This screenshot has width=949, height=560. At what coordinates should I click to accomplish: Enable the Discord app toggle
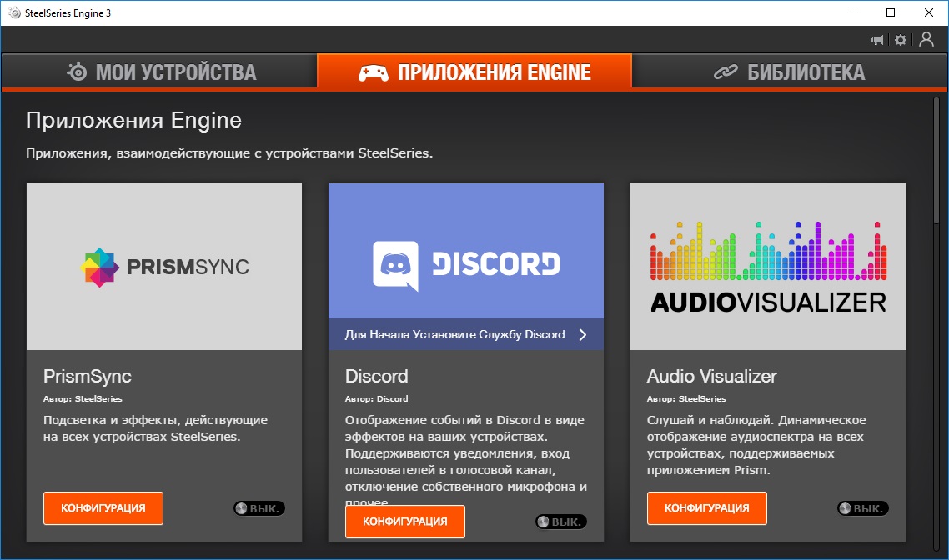pyautogui.click(x=561, y=522)
